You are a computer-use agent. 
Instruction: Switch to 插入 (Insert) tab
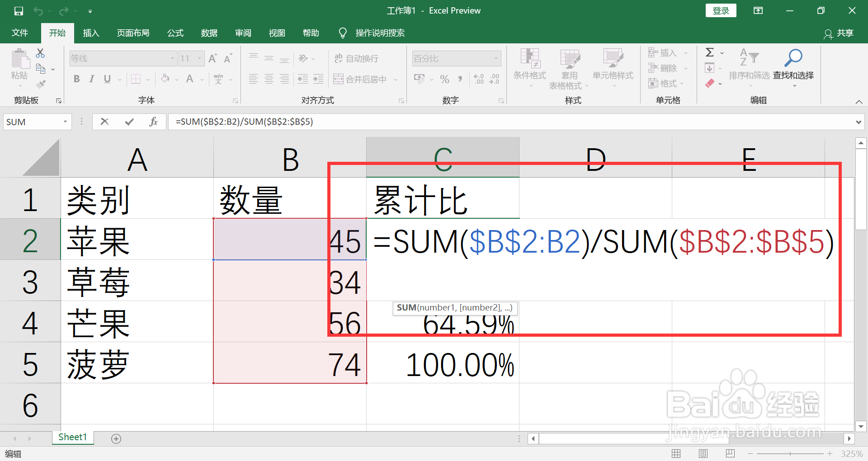click(x=91, y=33)
